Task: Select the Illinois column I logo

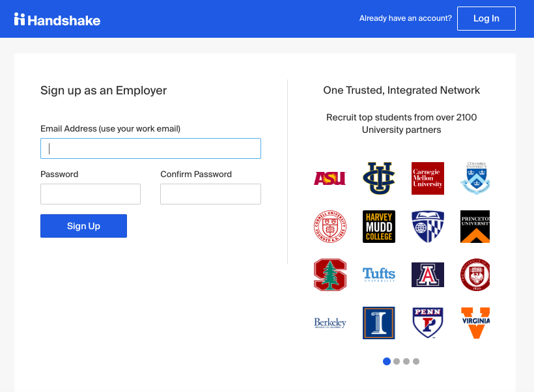Action: pyautogui.click(x=379, y=323)
